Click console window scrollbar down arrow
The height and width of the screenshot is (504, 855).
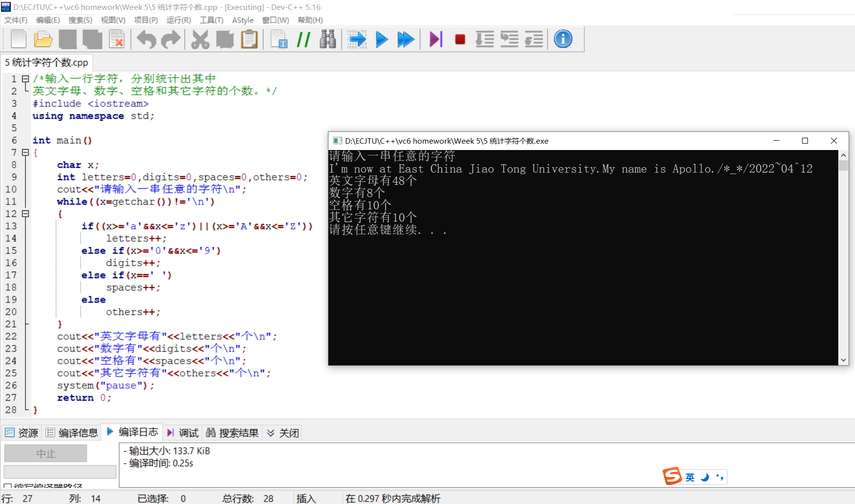click(x=843, y=360)
